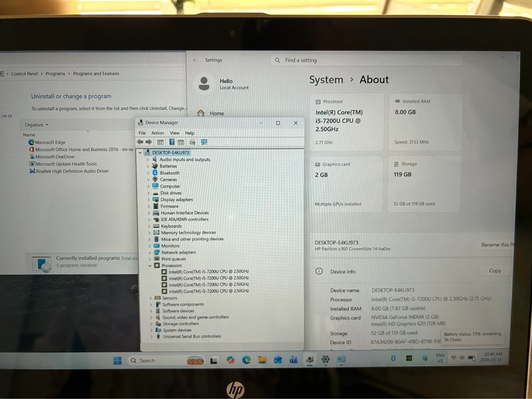Viewport: 532px width, 399px height.
Task: Click the Storage 119 GB card
Action: tap(424, 184)
